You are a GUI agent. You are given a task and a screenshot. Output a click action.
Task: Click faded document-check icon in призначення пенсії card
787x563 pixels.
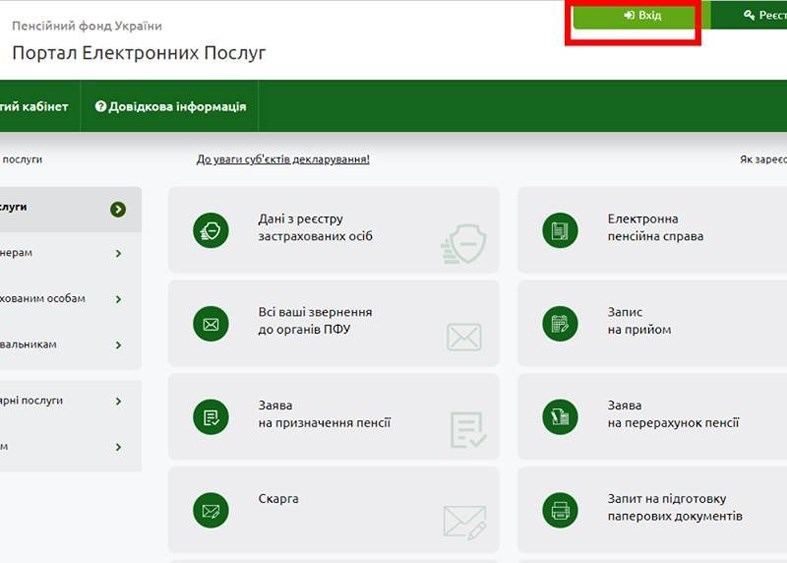point(468,430)
